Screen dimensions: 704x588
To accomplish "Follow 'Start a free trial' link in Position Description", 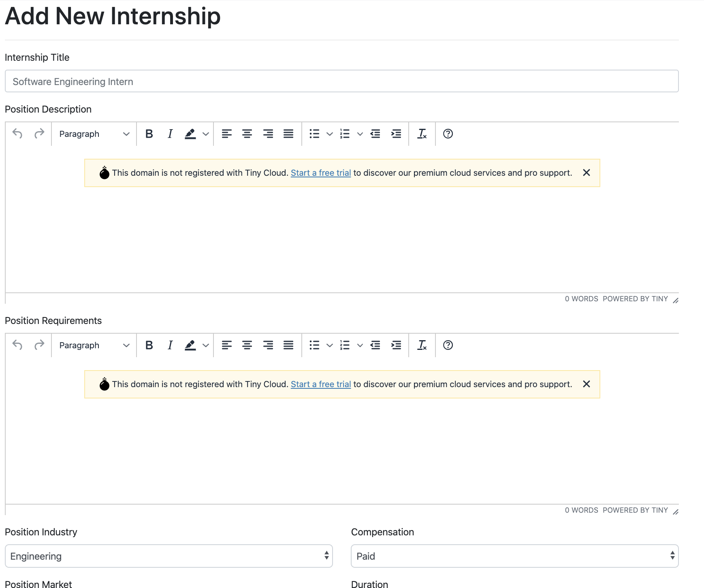I will click(320, 173).
